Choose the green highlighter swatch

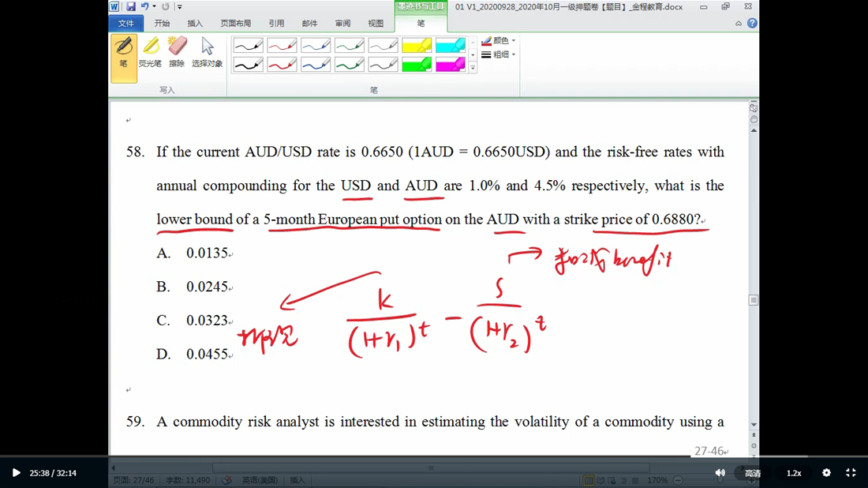click(x=417, y=65)
